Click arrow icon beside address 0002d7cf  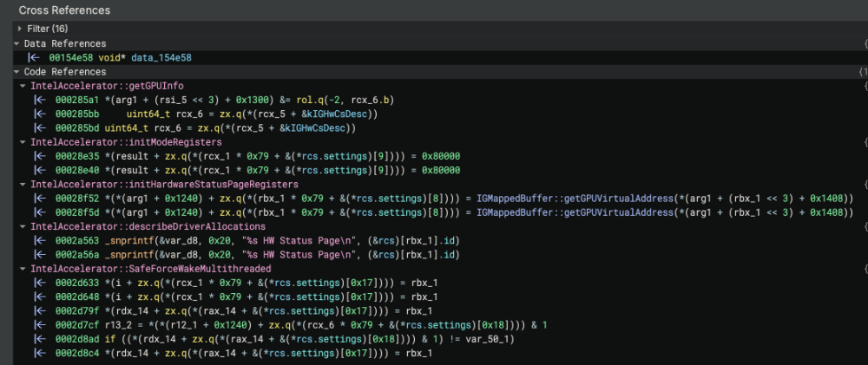coord(40,325)
